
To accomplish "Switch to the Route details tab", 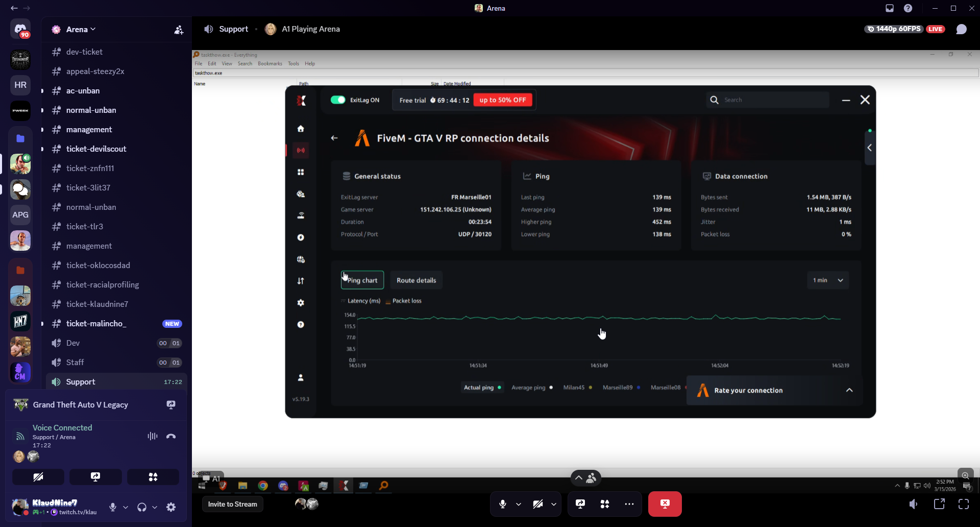I will (416, 280).
